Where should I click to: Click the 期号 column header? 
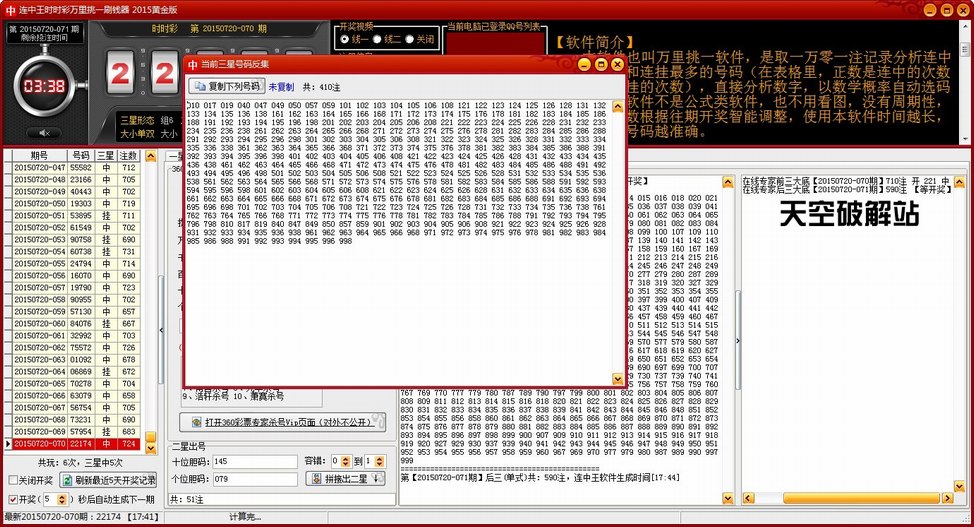point(39,156)
